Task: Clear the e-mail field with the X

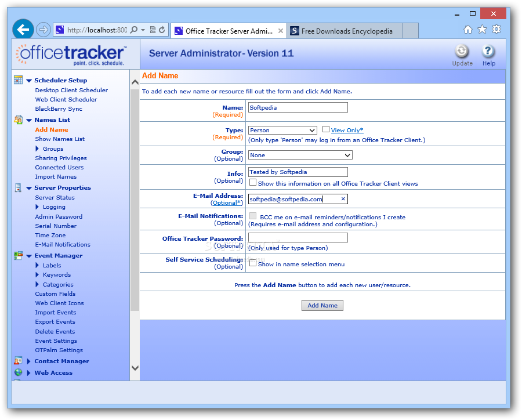Action: point(343,199)
